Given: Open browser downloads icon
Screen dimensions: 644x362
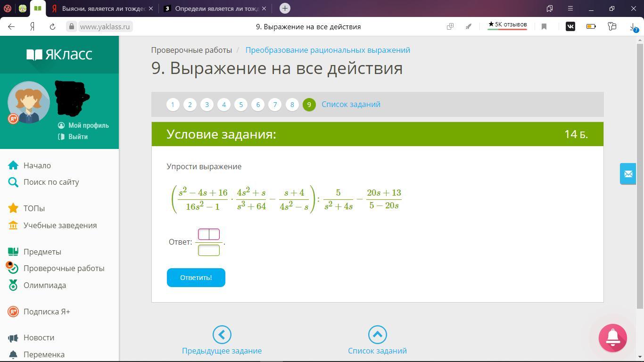Looking at the screenshot, I should [x=633, y=26].
